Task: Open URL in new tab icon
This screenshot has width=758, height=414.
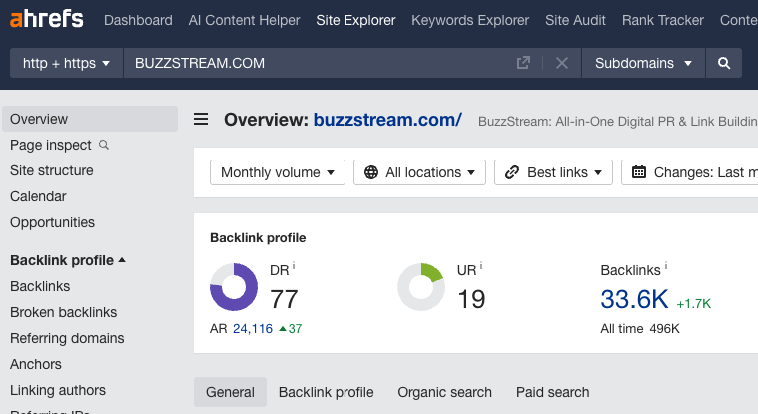Action: 523,63
